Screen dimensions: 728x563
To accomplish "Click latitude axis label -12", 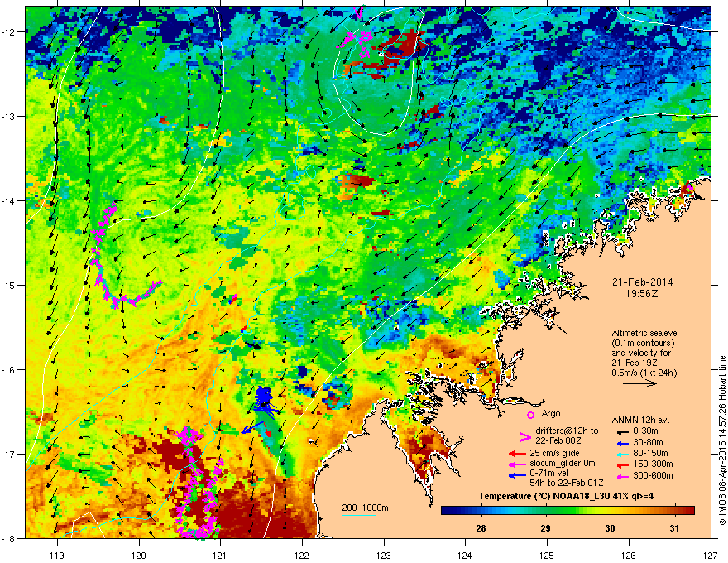I will tap(9, 31).
